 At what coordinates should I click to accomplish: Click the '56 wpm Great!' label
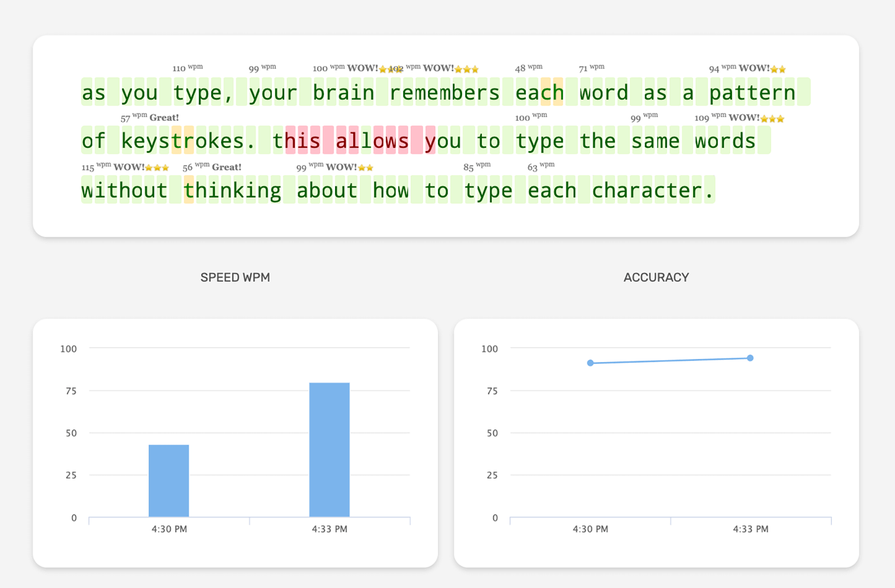[212, 167]
